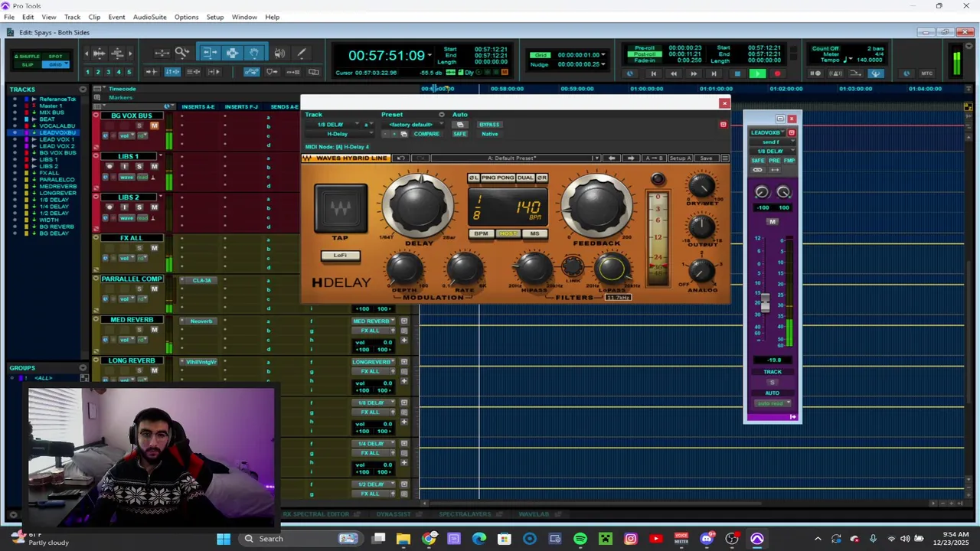Image resolution: width=980 pixels, height=551 pixels.
Task: Open Discord from the taskbar
Action: tap(706, 539)
